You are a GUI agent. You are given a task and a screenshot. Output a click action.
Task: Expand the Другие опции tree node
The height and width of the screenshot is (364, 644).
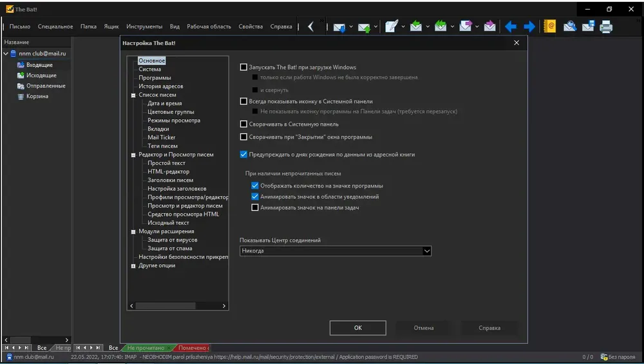133,266
